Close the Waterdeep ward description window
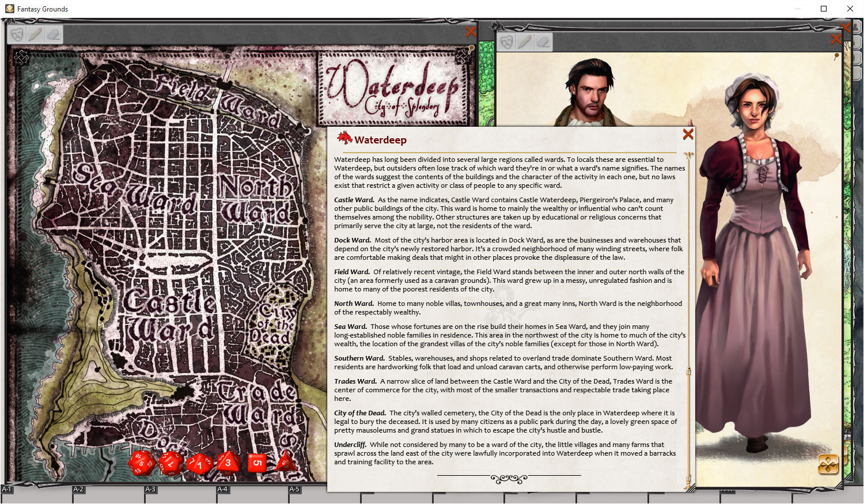 (688, 134)
